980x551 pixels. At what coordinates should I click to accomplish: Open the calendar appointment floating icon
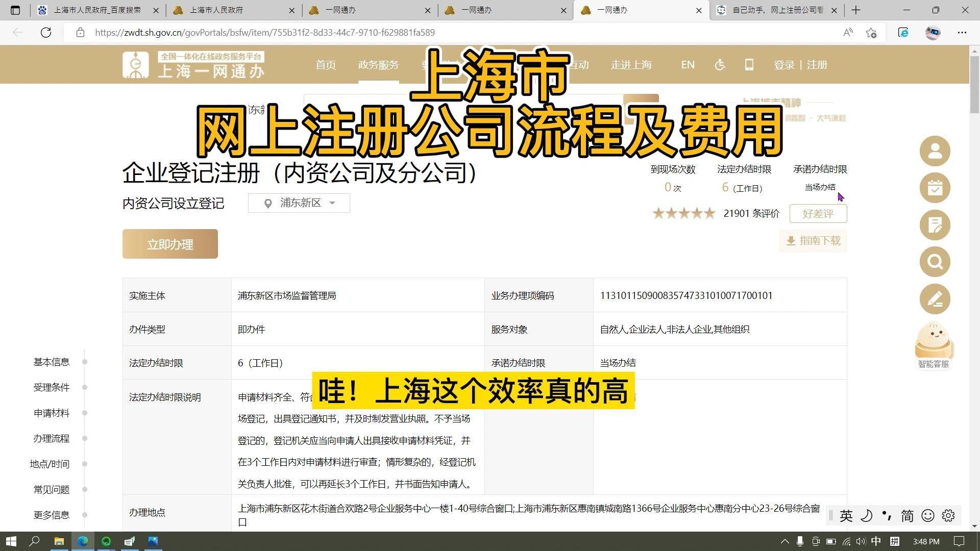coord(935,188)
